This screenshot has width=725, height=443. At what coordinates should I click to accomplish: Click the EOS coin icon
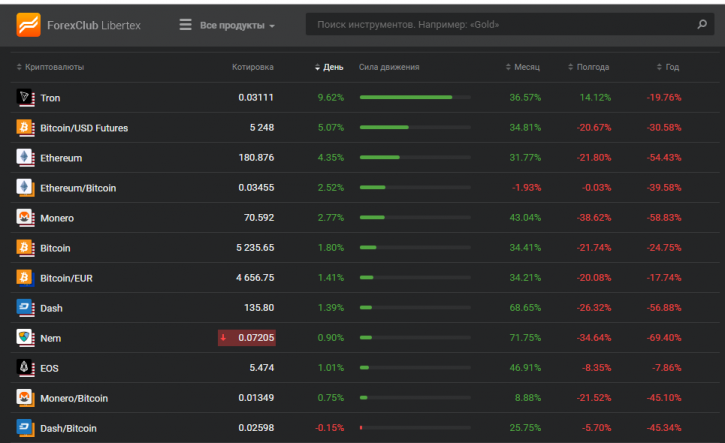(x=25, y=368)
